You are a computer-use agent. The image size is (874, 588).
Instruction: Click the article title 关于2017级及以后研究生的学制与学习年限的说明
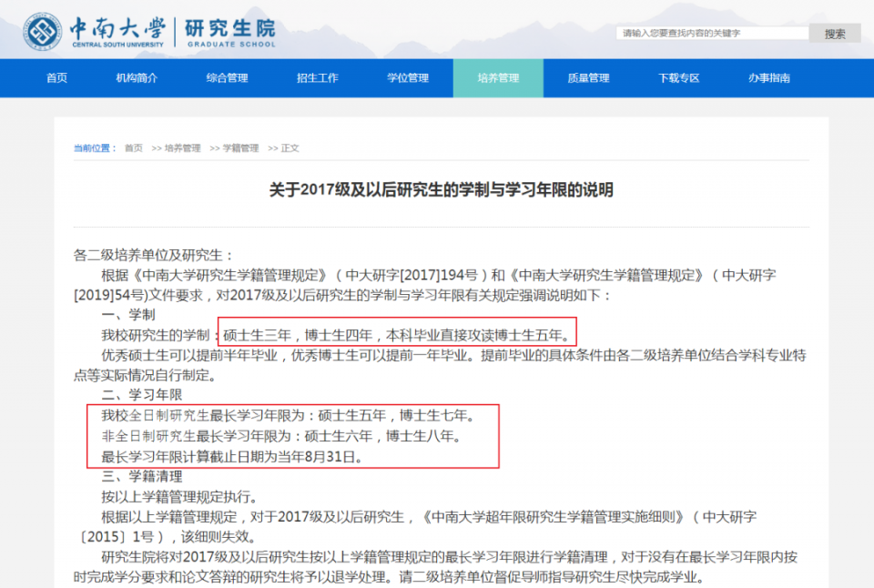coord(442,189)
